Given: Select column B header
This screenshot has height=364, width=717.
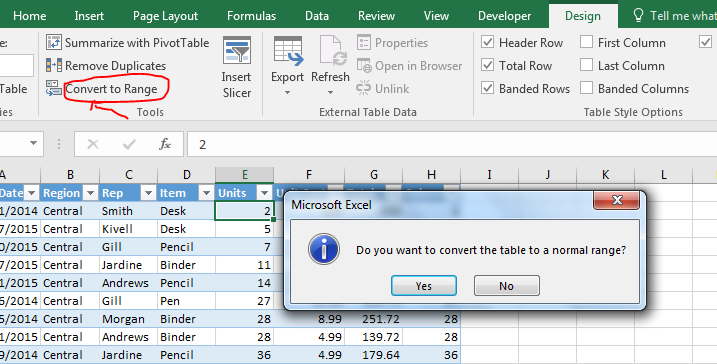Looking at the screenshot, I should coord(70,175).
